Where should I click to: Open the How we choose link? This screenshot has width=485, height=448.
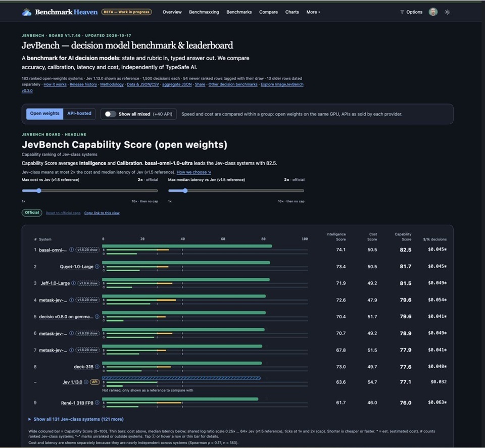tap(193, 172)
